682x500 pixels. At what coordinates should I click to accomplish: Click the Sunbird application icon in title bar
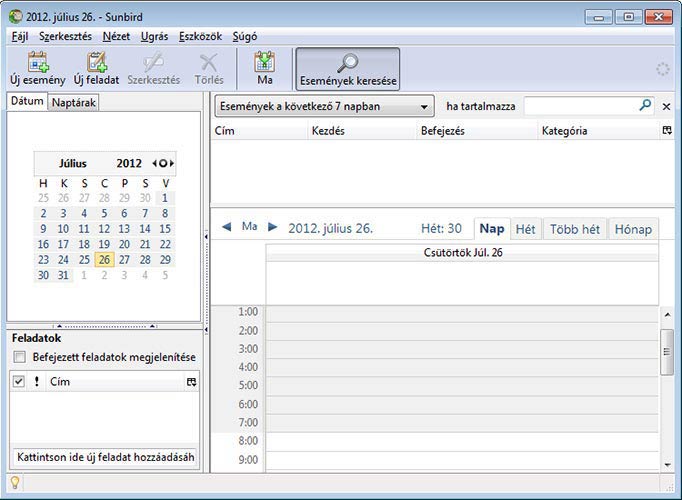point(16,17)
